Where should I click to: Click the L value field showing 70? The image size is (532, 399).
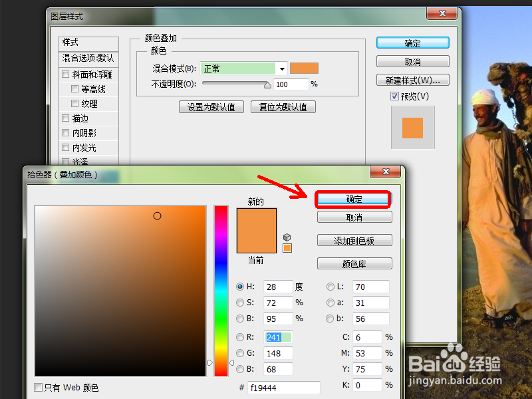(371, 287)
